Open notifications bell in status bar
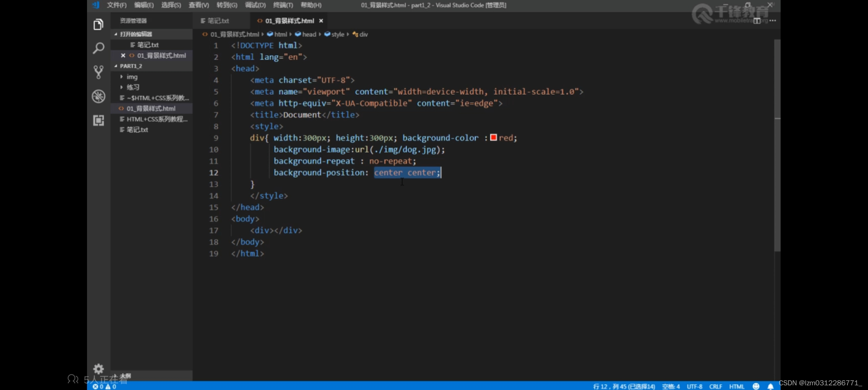The width and height of the screenshot is (868, 390). [770, 386]
